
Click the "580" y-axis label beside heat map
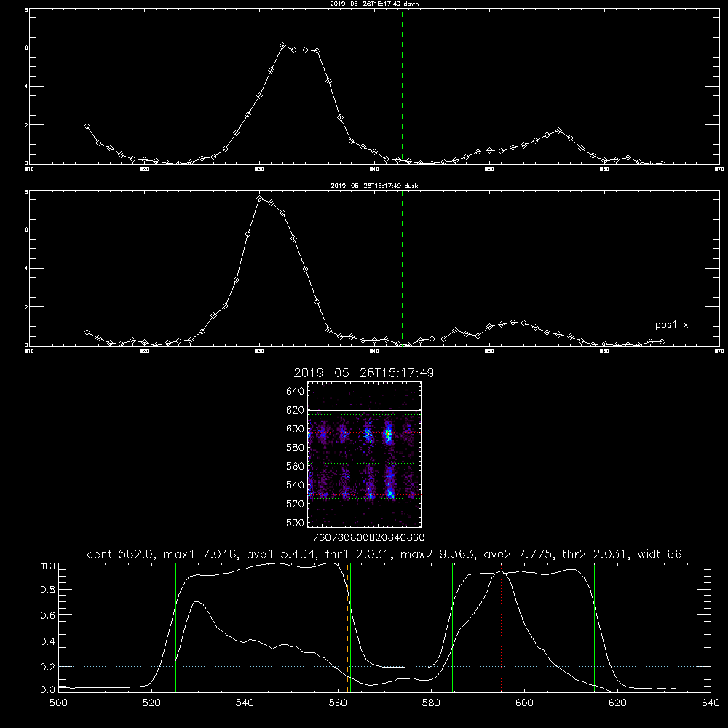pyautogui.click(x=296, y=447)
